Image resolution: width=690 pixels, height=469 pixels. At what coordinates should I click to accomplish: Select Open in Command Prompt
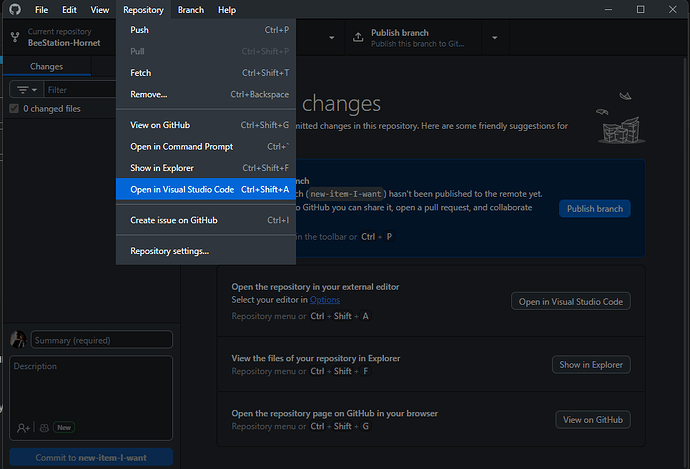[206, 147]
